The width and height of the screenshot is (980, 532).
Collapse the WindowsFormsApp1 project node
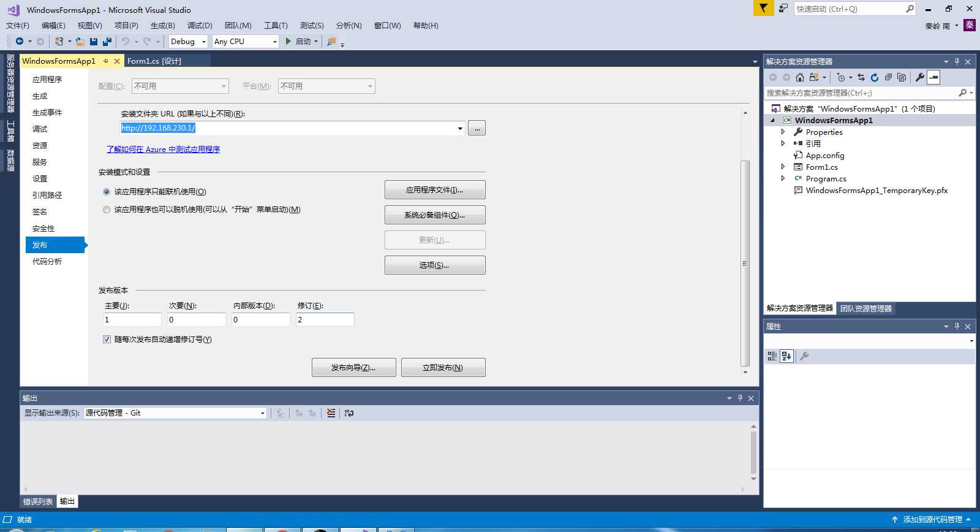click(772, 121)
